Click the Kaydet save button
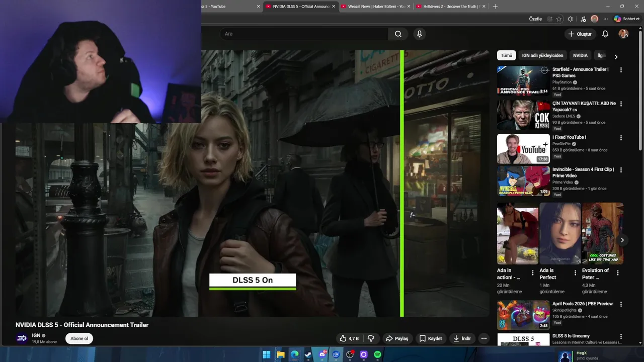 coord(431,338)
